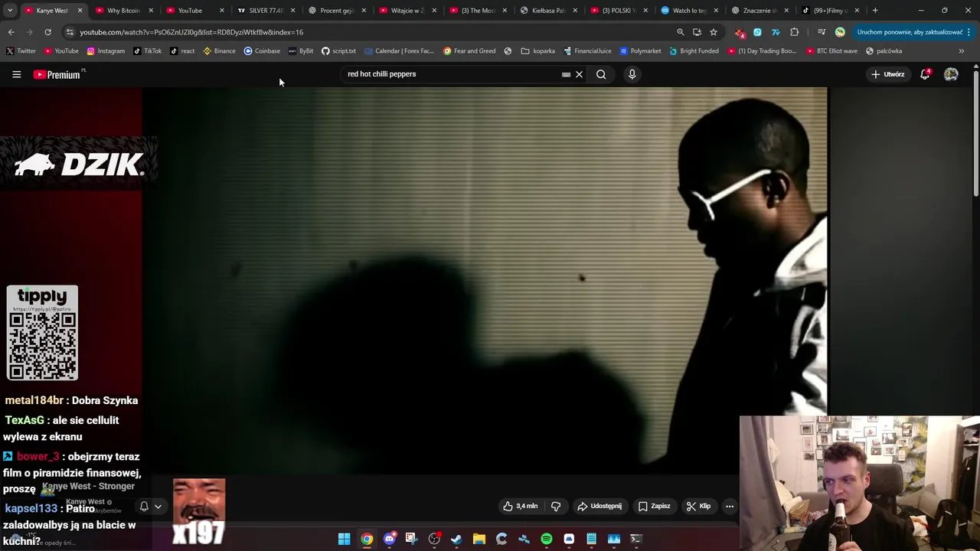The width and height of the screenshot is (980, 551).
Task: Switch to the Znaczenie tab
Action: (760, 11)
